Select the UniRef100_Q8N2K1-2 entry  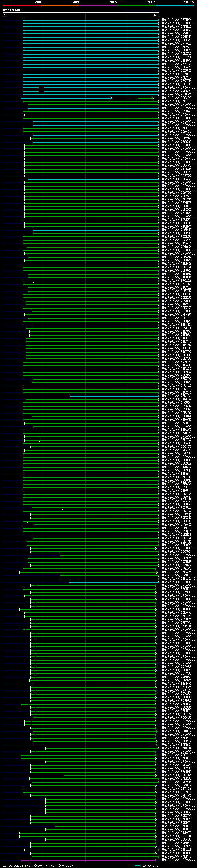(x=179, y=579)
